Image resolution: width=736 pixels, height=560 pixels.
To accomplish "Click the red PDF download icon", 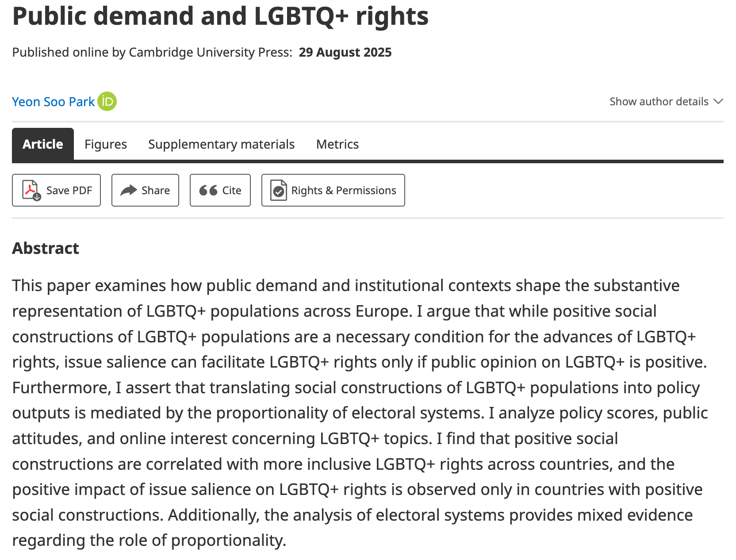I will (31, 190).
